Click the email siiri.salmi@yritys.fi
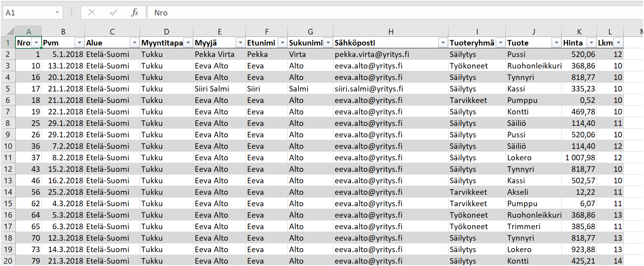Screen dimensions: 644x266 [391, 89]
